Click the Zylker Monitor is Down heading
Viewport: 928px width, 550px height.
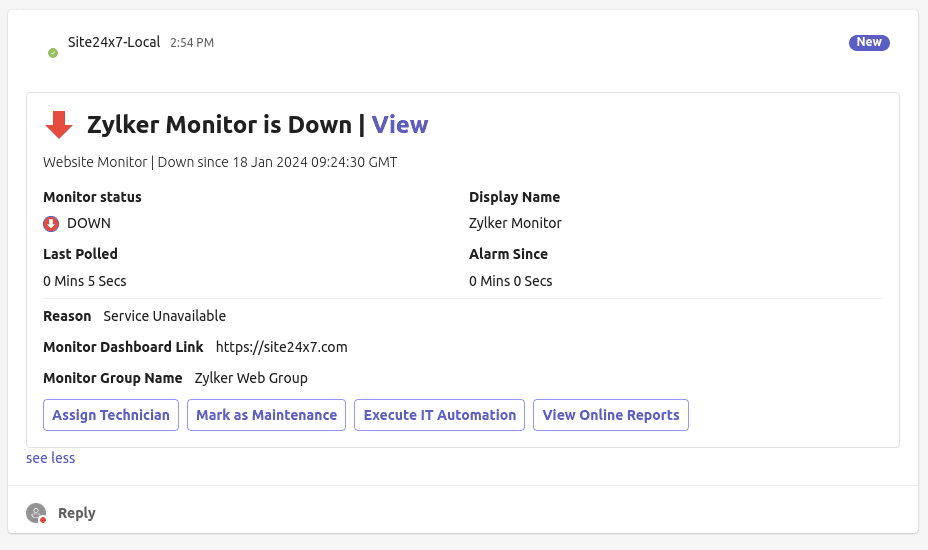point(219,125)
